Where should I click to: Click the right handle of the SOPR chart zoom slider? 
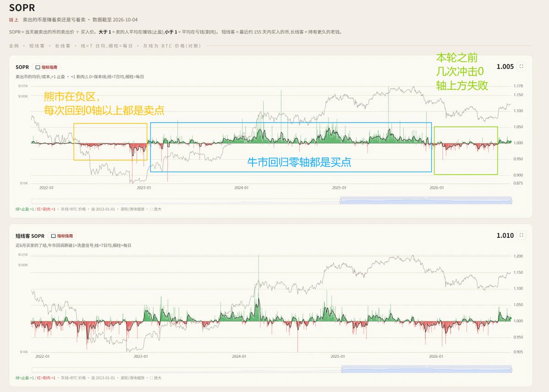[511, 201]
